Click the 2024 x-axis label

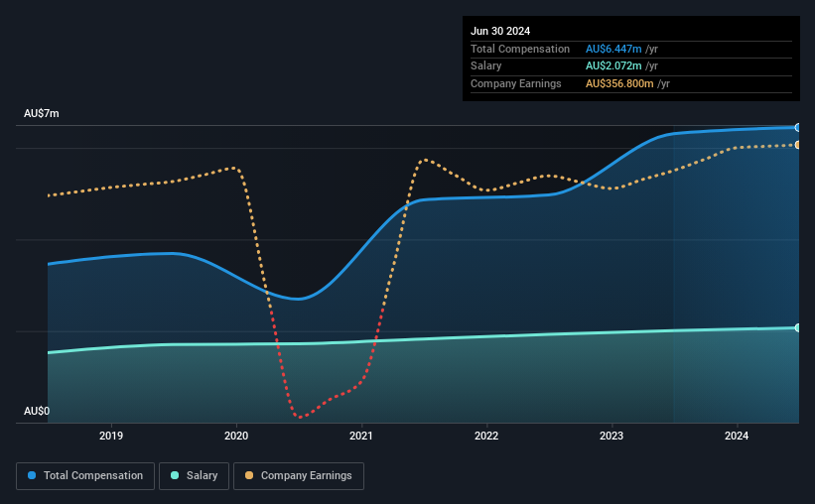click(737, 436)
